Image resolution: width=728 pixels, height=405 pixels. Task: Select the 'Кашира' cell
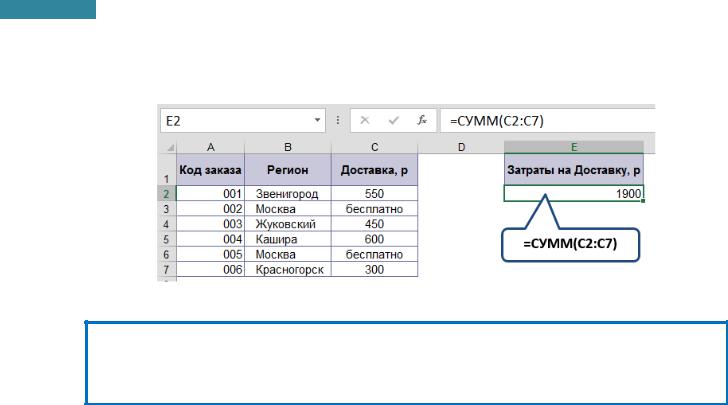[x=288, y=239]
